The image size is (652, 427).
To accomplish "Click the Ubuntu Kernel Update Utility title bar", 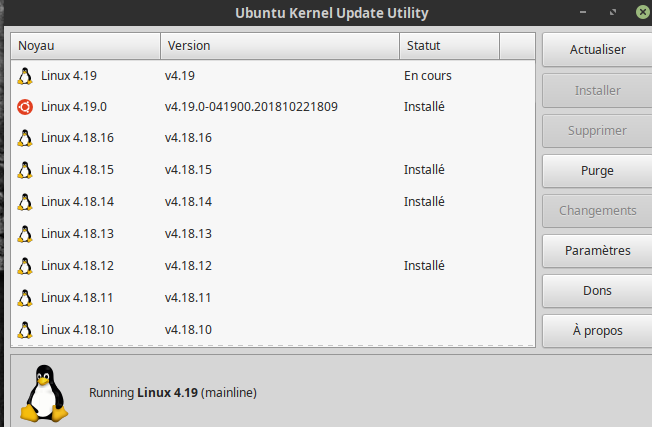I will [331, 13].
